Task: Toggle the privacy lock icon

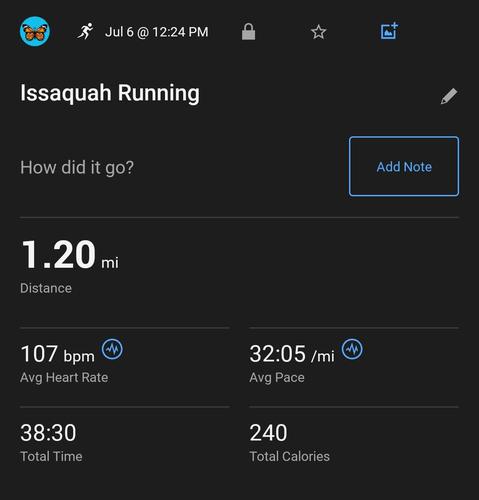Action: 248,32
